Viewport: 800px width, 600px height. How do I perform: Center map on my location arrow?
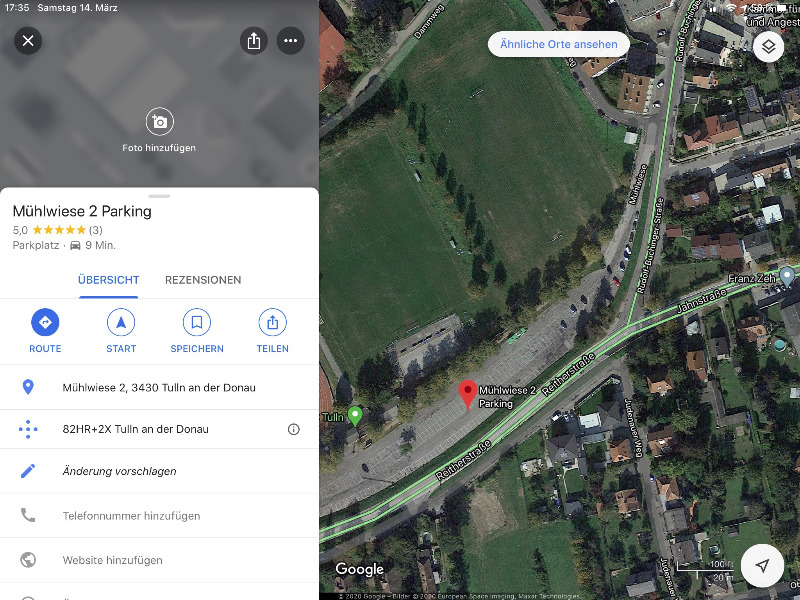[x=762, y=565]
